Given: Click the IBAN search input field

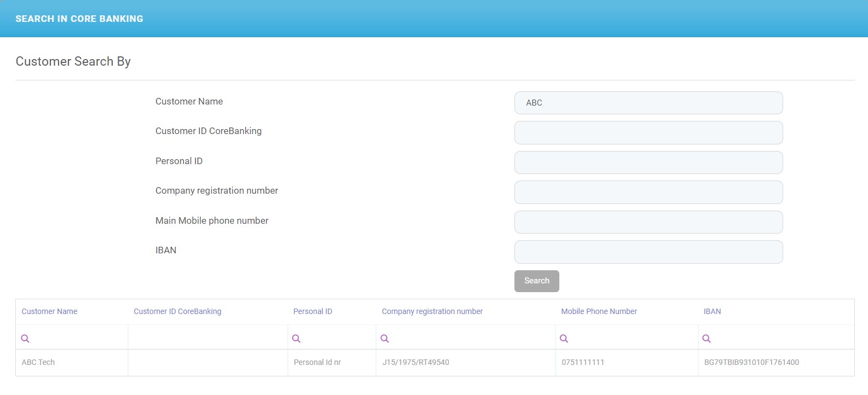Looking at the screenshot, I should coord(648,252).
